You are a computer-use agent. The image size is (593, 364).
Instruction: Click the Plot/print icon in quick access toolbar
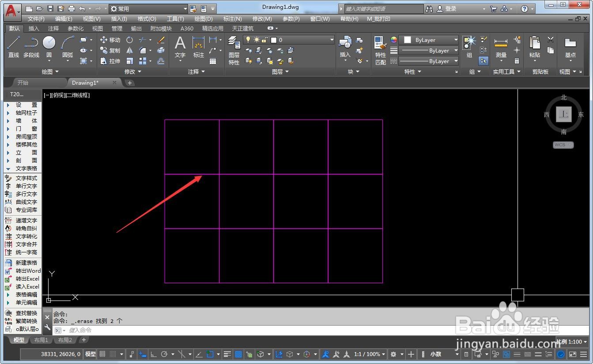point(72,9)
